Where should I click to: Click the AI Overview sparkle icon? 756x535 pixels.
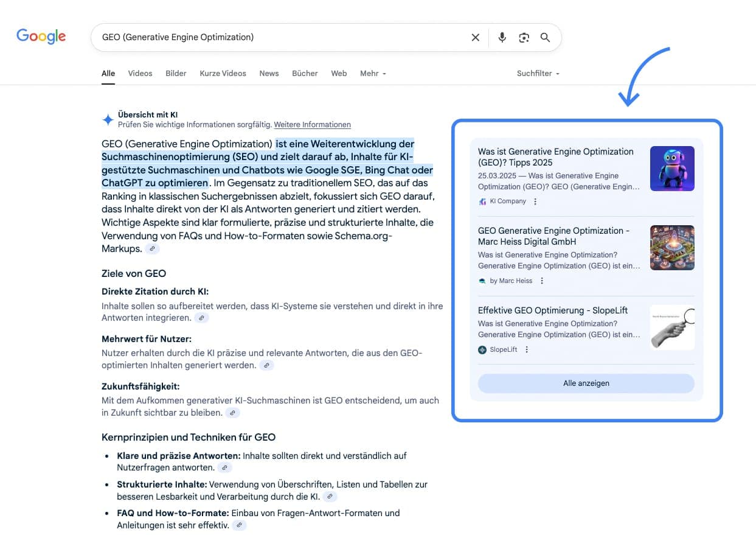click(108, 119)
